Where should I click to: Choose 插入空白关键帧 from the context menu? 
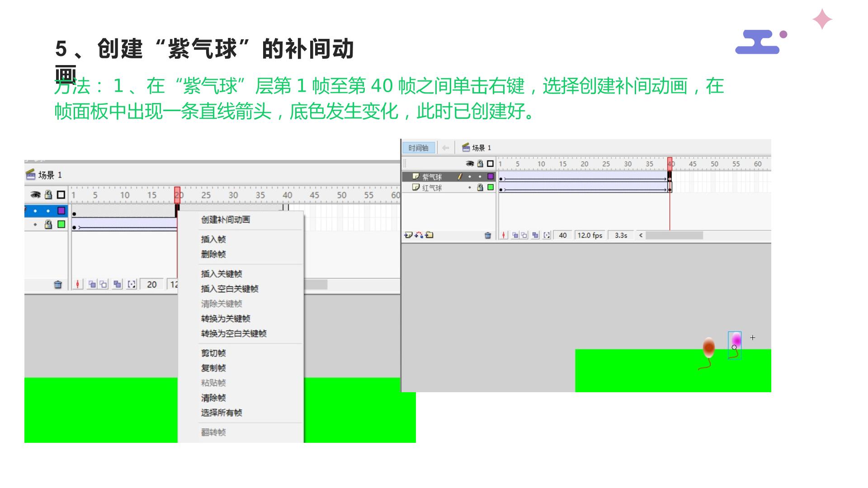(x=229, y=289)
